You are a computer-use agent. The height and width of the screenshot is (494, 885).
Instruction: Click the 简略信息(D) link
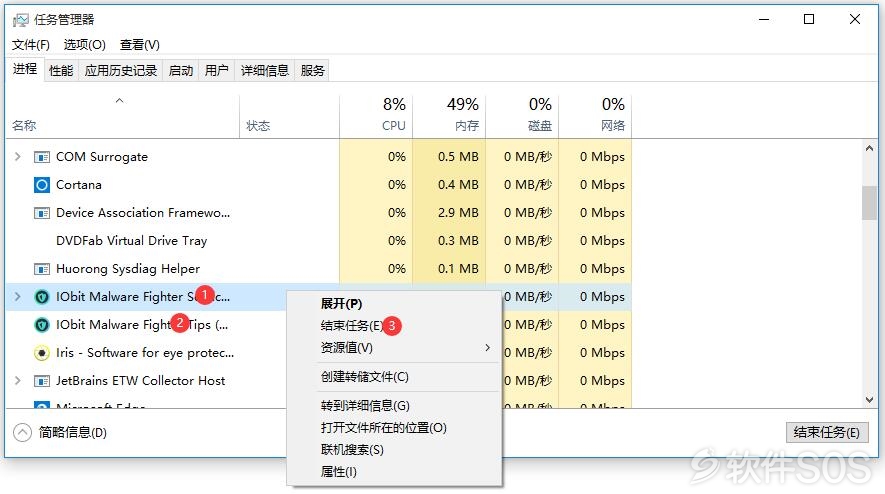click(73, 432)
